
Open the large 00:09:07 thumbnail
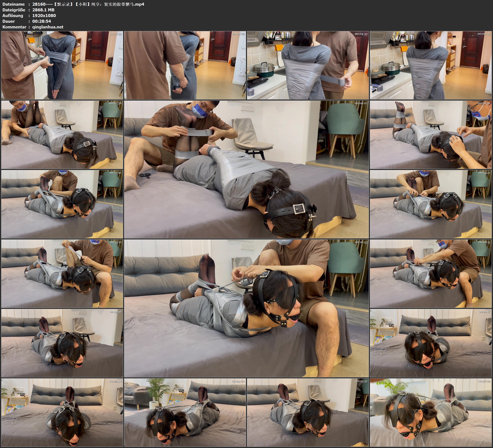point(246,169)
